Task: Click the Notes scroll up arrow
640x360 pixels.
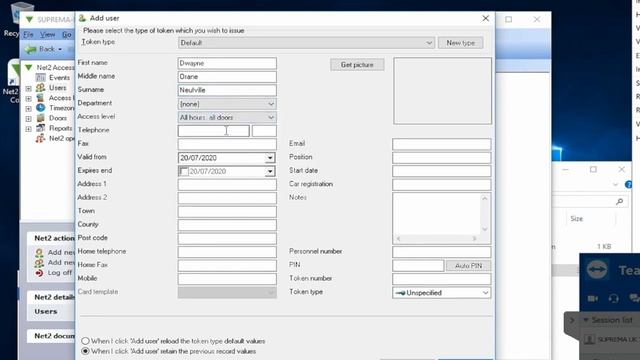Action: 485,199
